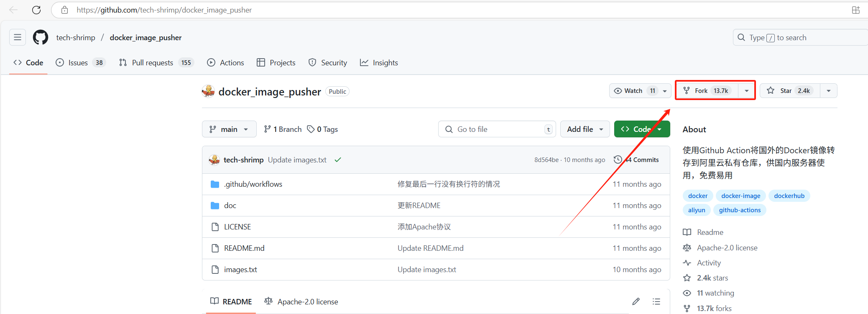
Task: Go back using browser back arrow
Action: pos(13,10)
